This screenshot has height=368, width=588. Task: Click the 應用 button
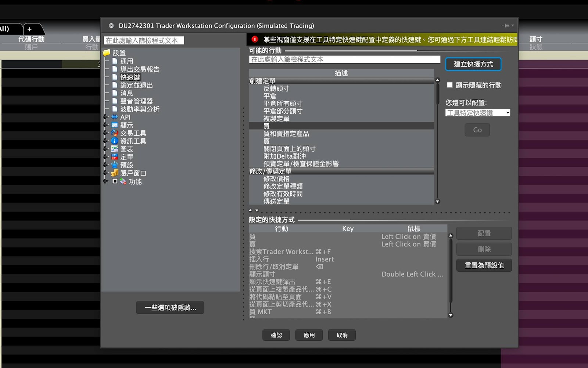click(309, 335)
